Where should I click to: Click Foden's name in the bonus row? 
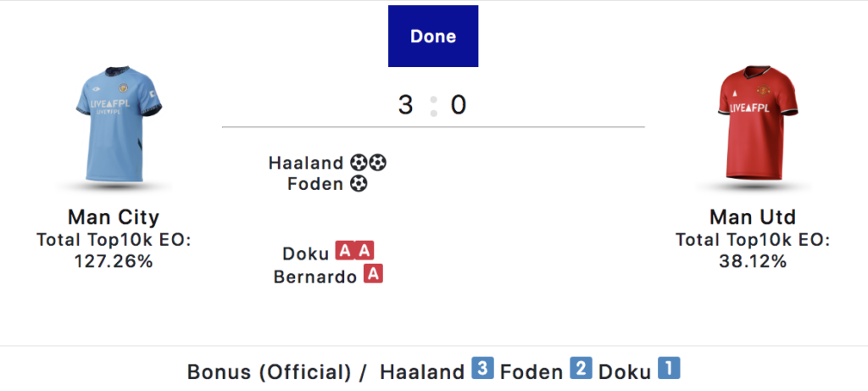click(531, 371)
